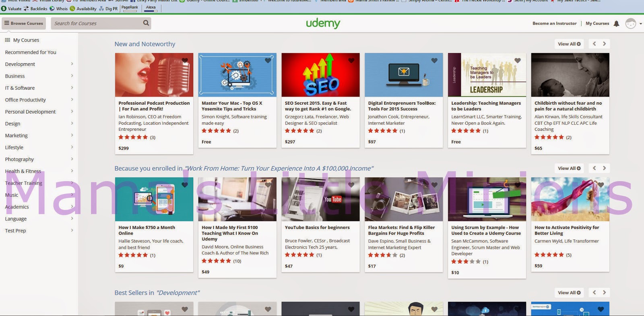Click the Valuate toolbar icon
The image size is (644, 316).
(4, 8)
